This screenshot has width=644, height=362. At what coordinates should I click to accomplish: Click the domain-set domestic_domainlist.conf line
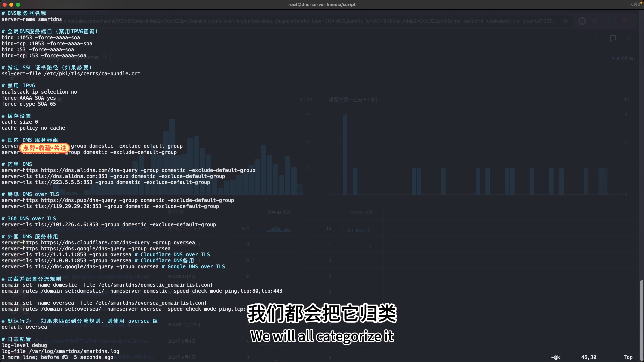click(x=107, y=285)
